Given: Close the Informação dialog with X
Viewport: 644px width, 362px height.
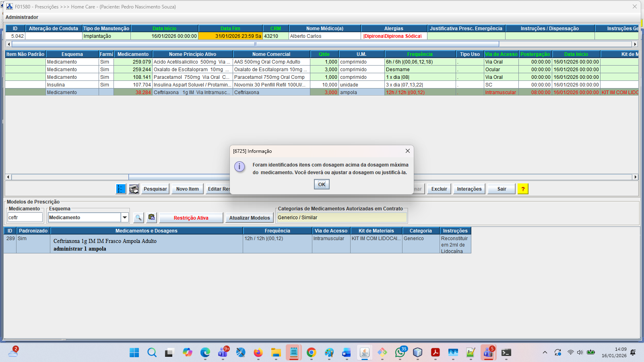Looking at the screenshot, I should coord(407,151).
